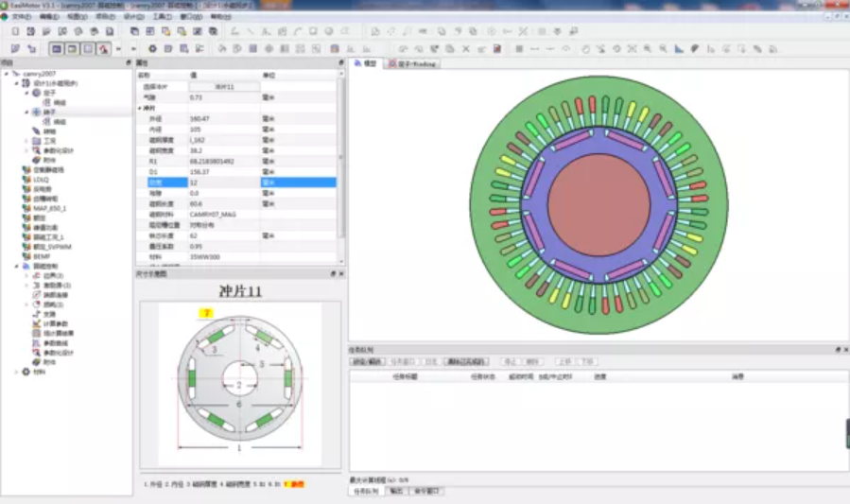Select the MAP_650_1 tree item
This screenshot has height=504, width=850.
[x=49, y=208]
